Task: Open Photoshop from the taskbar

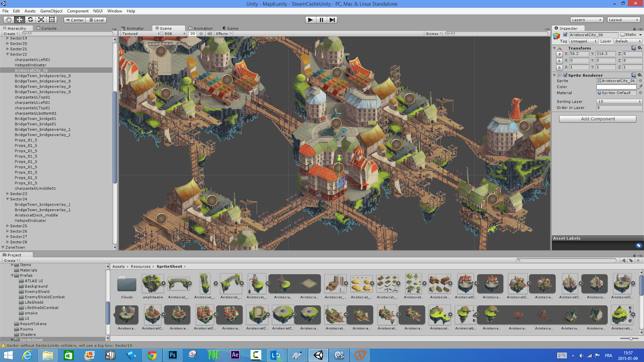Action: (172, 355)
